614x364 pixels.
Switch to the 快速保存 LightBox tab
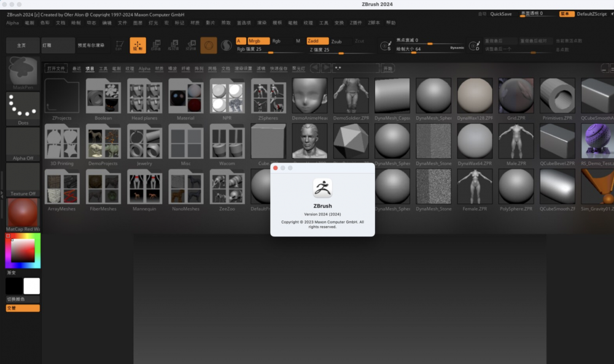278,69
